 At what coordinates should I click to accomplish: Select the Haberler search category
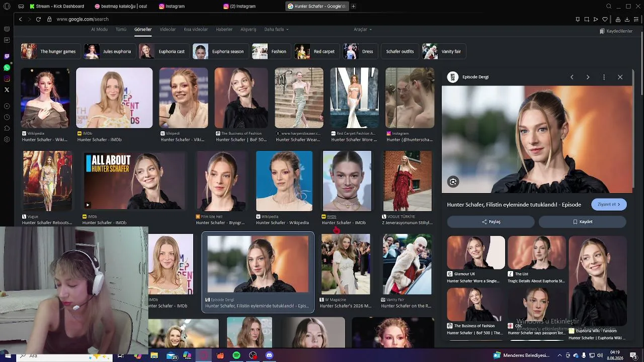224,30
